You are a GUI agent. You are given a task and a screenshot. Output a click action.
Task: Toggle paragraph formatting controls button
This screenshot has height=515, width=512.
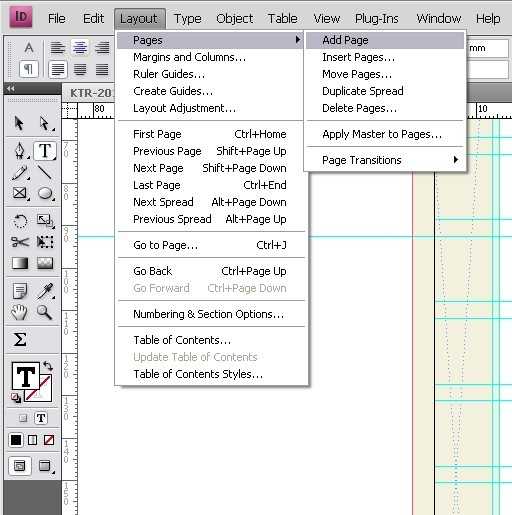click(x=29, y=69)
